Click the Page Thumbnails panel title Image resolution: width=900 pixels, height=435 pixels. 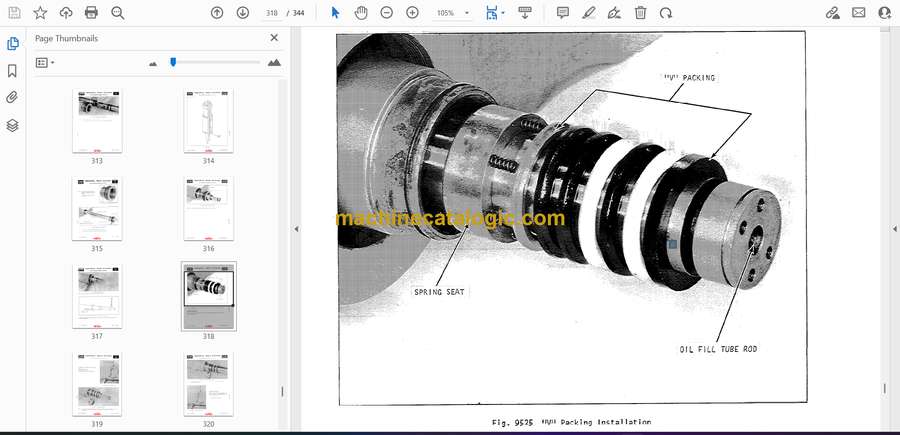pos(67,38)
